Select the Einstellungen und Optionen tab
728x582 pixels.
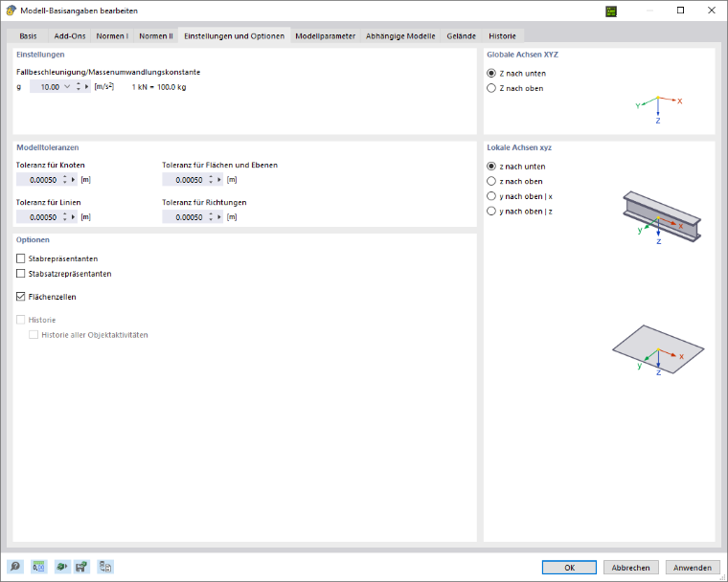(x=234, y=35)
